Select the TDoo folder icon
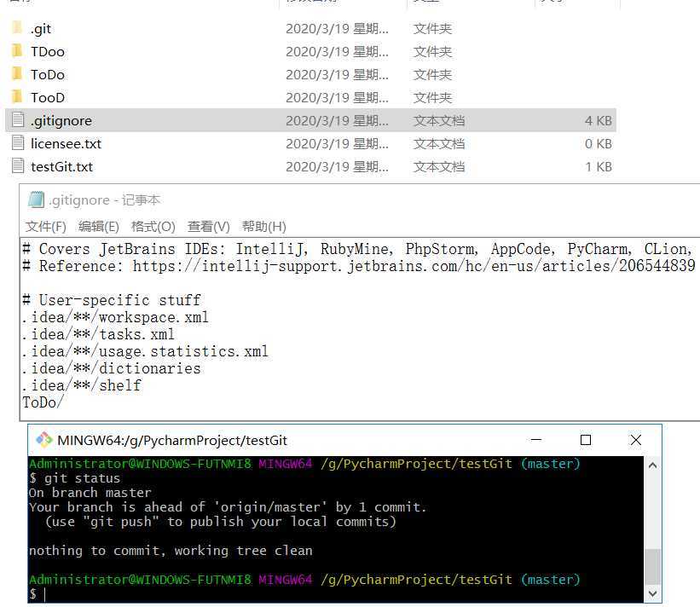This screenshot has width=700, height=607. pos(17,51)
